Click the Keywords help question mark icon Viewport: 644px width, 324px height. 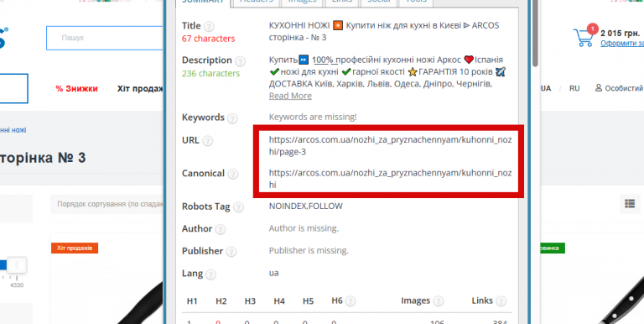pyautogui.click(x=232, y=118)
